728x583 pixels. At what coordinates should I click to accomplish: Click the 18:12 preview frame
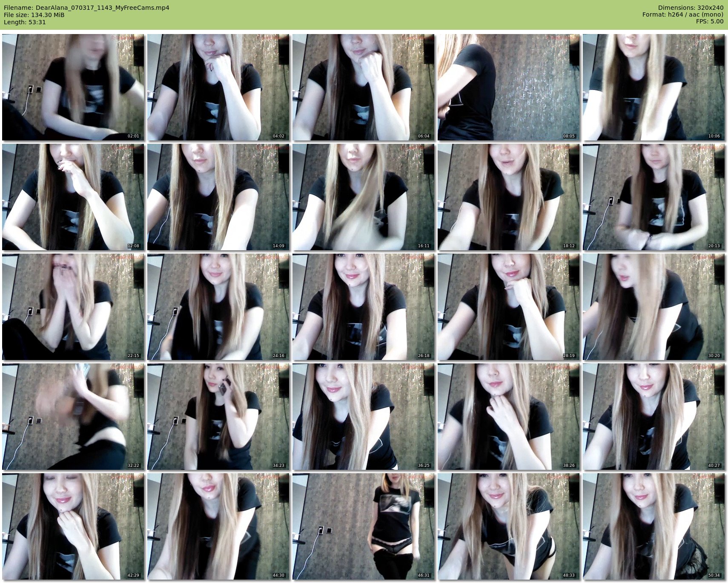[x=509, y=197]
